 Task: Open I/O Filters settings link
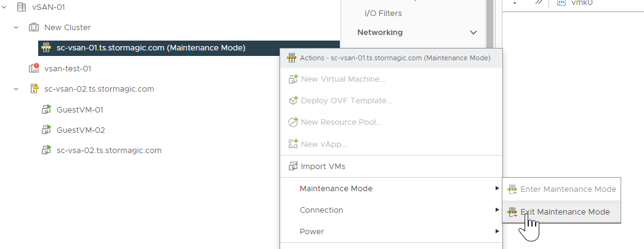(x=383, y=14)
